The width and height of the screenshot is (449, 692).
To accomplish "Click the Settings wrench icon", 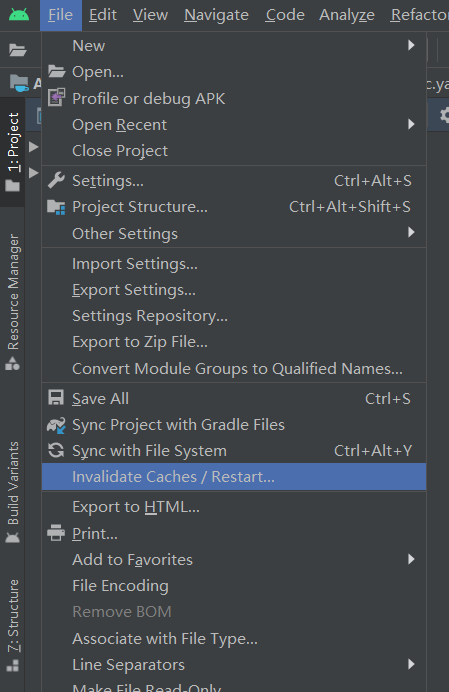I will [56, 181].
